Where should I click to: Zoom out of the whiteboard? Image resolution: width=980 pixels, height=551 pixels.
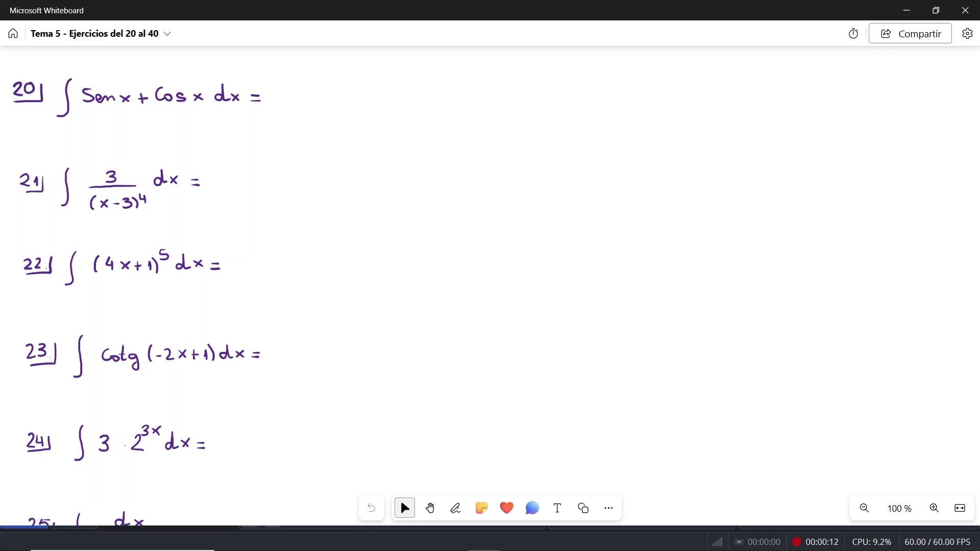(864, 508)
